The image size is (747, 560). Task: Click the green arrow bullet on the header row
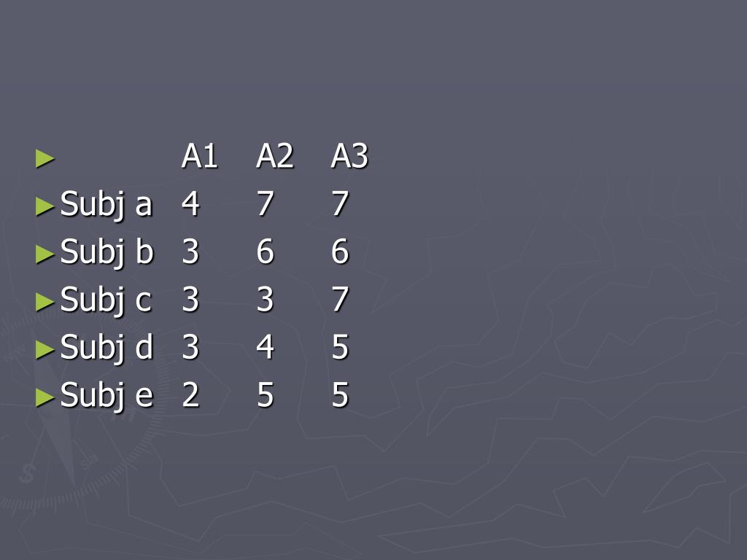pyautogui.click(x=45, y=157)
